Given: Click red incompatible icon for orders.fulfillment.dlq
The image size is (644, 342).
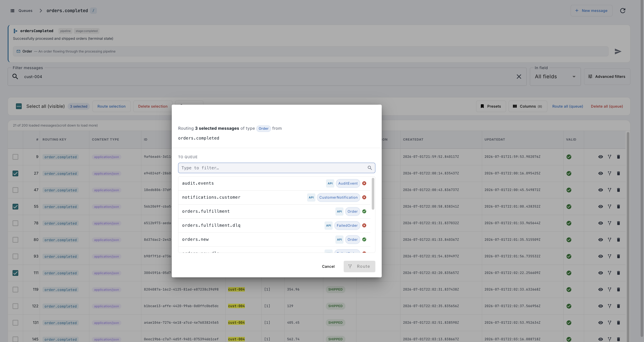Looking at the screenshot, I should tap(364, 225).
